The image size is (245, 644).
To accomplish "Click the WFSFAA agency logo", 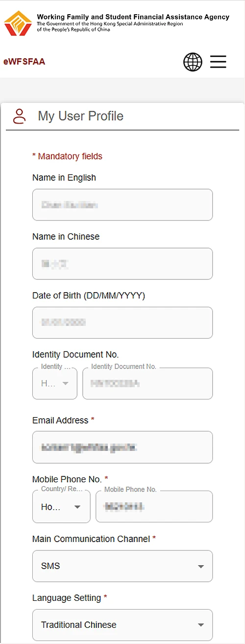I will pyautogui.click(x=18, y=24).
